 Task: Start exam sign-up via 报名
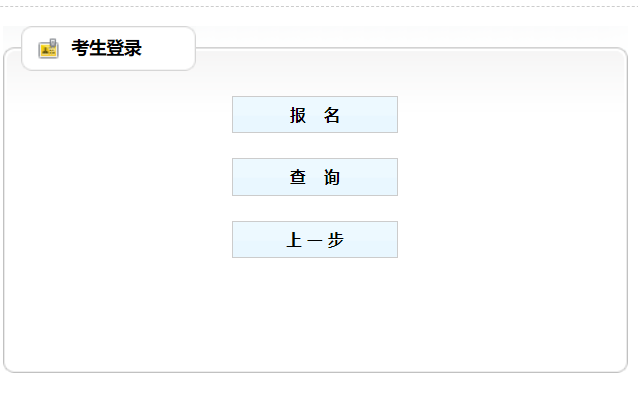pos(315,115)
